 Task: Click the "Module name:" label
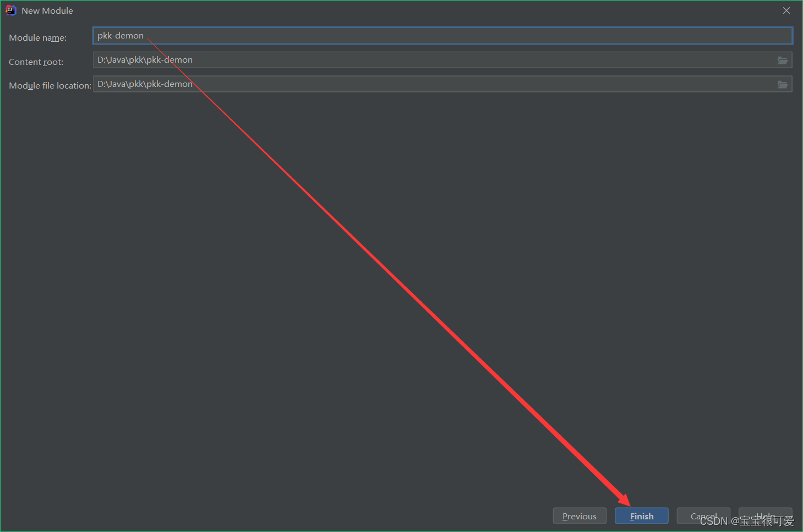37,38
